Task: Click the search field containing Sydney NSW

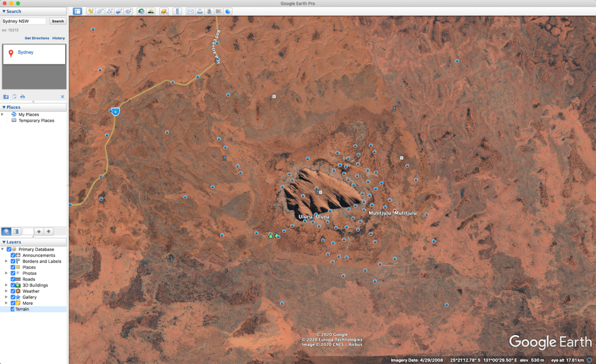Action: (x=24, y=22)
